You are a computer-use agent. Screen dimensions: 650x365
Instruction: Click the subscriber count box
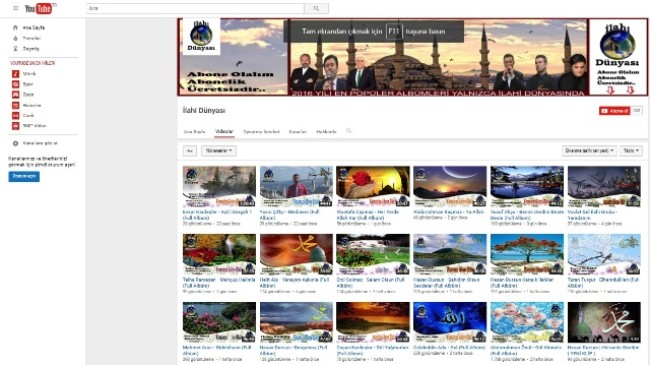click(x=636, y=111)
